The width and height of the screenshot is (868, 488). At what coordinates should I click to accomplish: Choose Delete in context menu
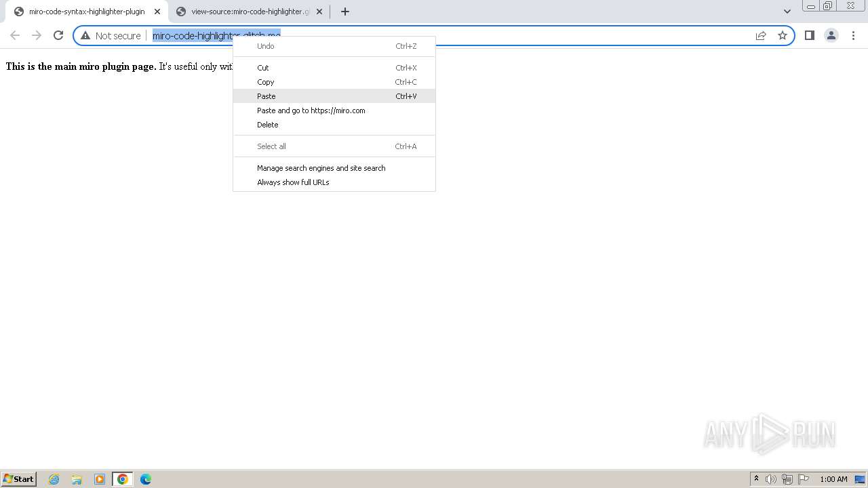(x=334, y=125)
